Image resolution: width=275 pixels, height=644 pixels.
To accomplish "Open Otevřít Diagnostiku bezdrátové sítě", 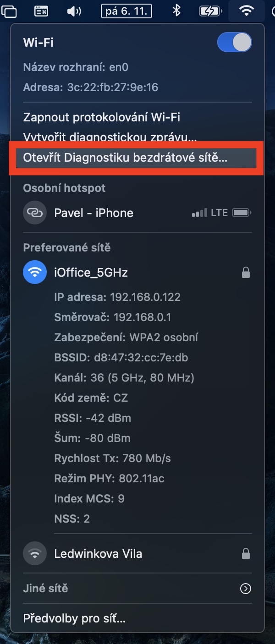I will pyautogui.click(x=125, y=158).
